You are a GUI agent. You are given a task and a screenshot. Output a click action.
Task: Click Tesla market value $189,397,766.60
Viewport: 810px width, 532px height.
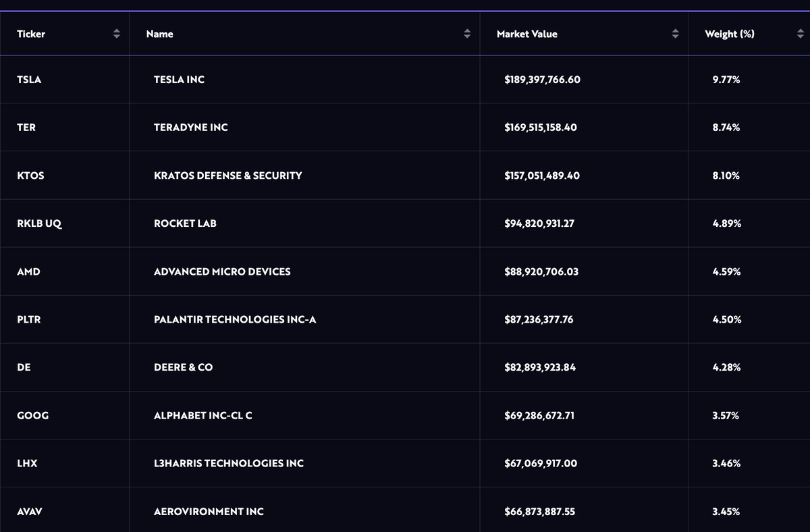[542, 80]
